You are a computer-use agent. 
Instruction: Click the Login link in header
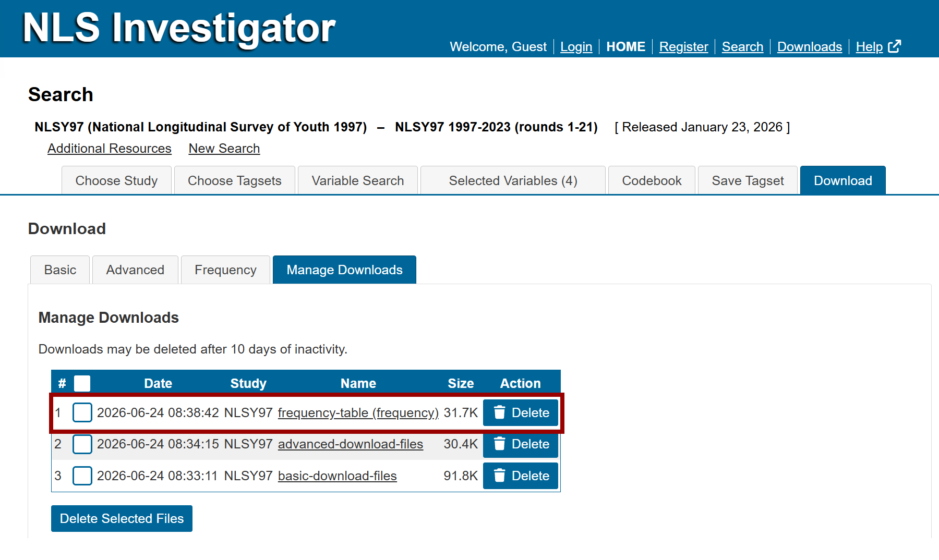click(576, 46)
